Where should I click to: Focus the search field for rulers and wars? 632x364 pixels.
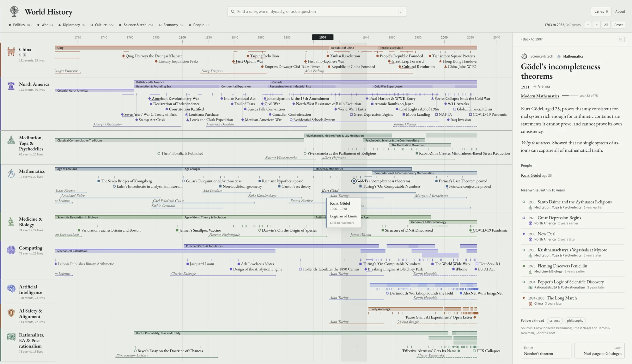tap(316, 11)
